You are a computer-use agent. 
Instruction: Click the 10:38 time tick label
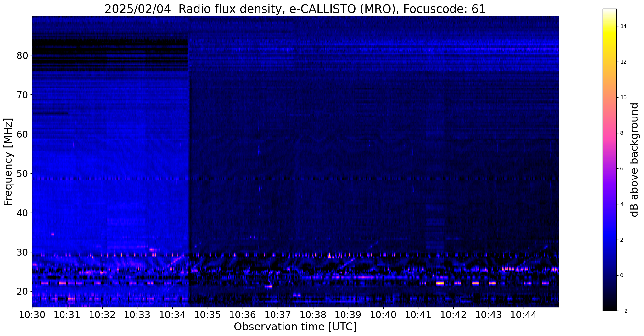pos(313,315)
